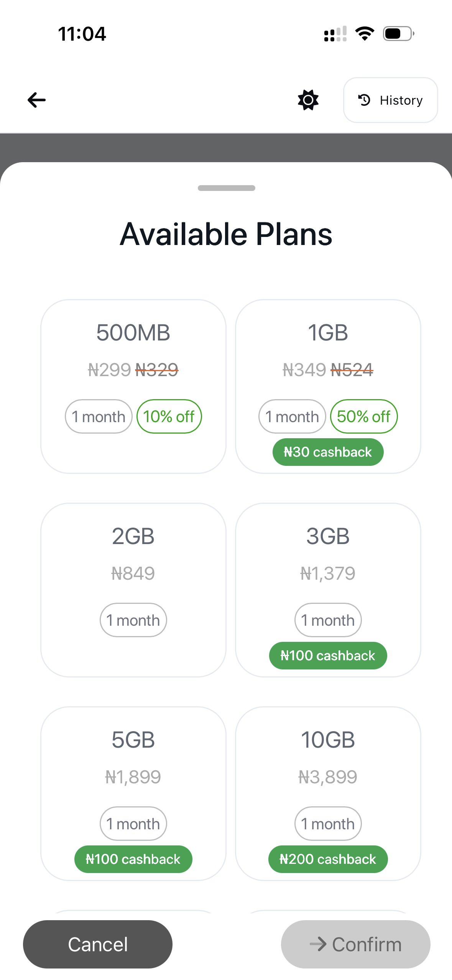The height and width of the screenshot is (980, 452).
Task: Tap the 10% off badge
Action: tap(169, 416)
